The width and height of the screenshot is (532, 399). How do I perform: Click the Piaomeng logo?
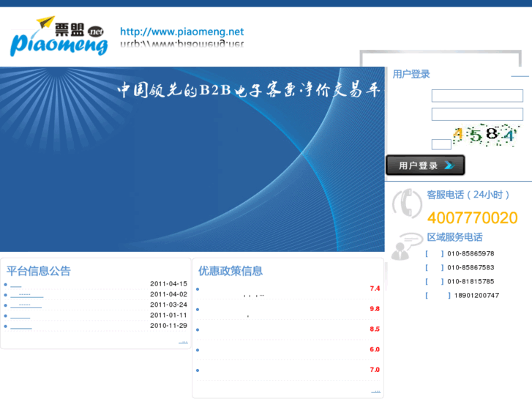pos(59,36)
